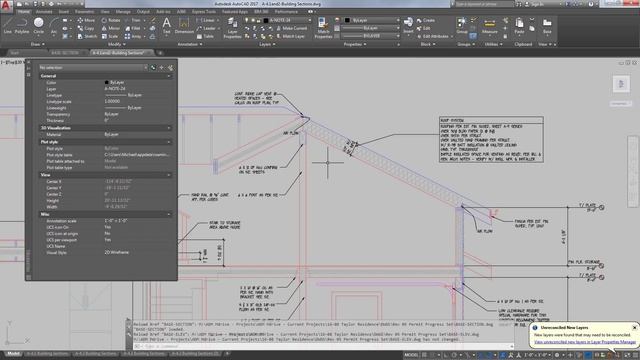Switch to the Model layout tab
Viewport: 640px width, 360px height.
click(13, 353)
